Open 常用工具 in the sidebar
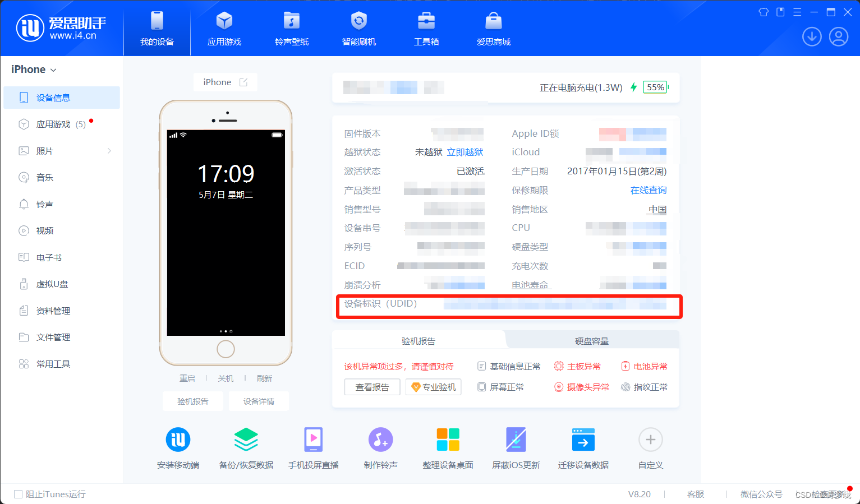This screenshot has height=504, width=860. pyautogui.click(x=62, y=364)
